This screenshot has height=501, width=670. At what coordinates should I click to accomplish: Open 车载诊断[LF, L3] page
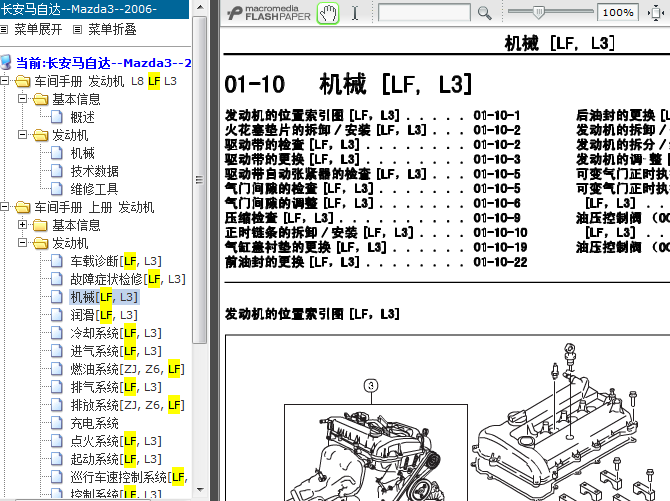pos(116,261)
